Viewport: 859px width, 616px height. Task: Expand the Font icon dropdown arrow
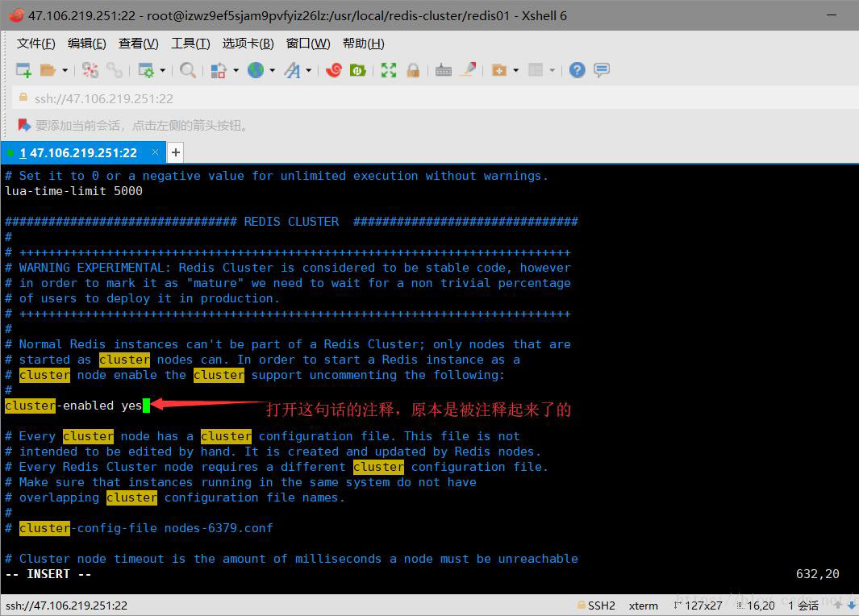(308, 70)
